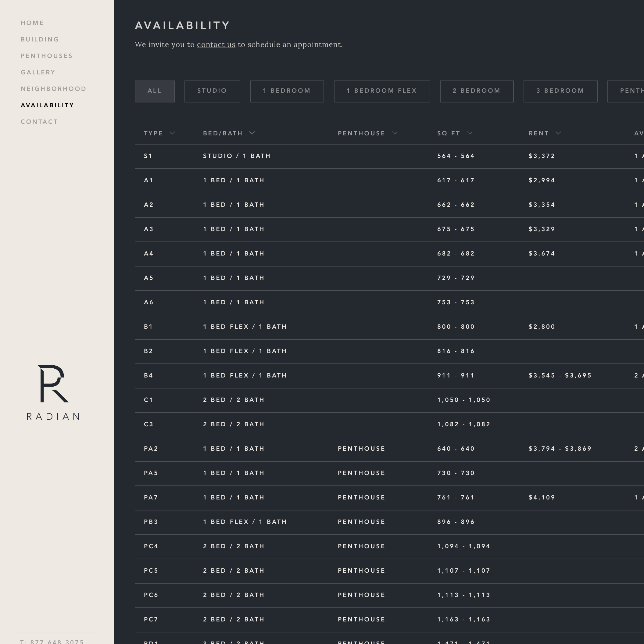Click rent value $3,354

(542, 205)
